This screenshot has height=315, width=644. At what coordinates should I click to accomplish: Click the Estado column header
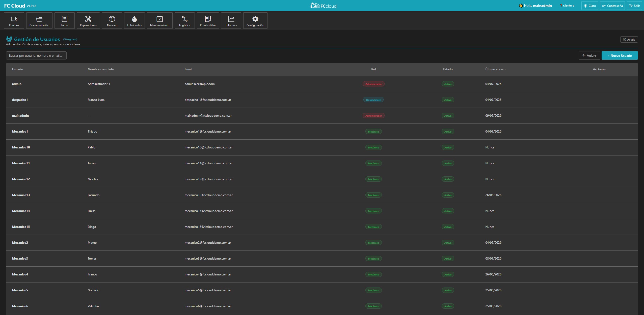(x=448, y=69)
